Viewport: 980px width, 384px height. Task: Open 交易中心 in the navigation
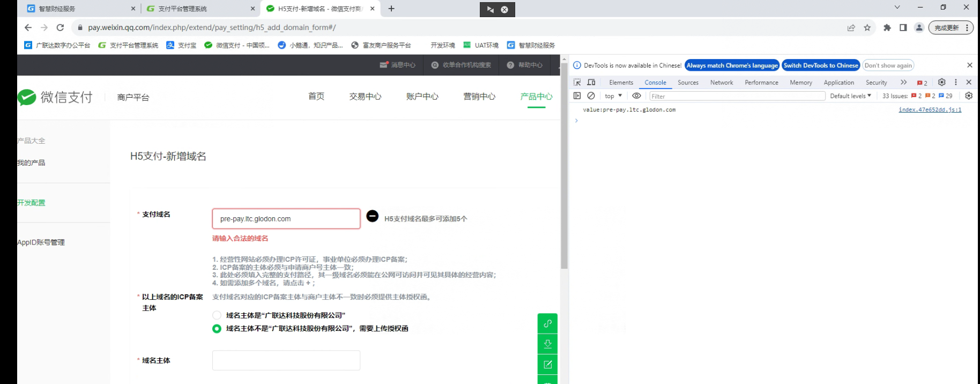366,97
